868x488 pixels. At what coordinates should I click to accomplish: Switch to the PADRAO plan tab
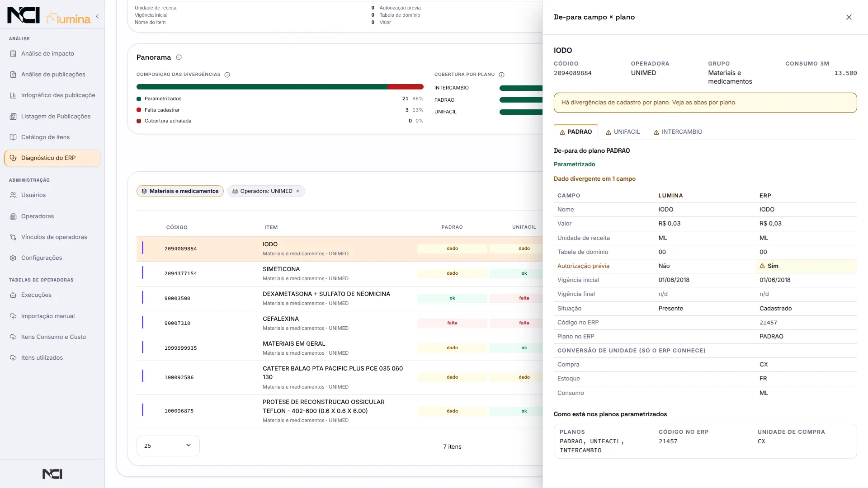tap(576, 132)
